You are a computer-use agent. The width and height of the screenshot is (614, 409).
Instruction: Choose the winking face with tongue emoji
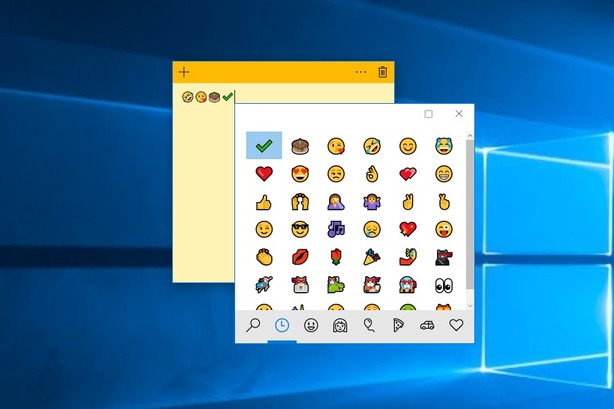(444, 229)
